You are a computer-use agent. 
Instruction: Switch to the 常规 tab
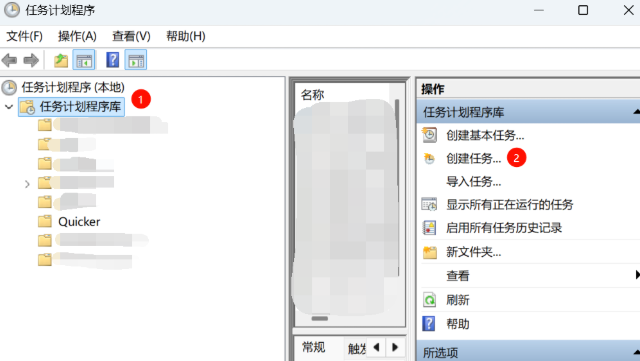tap(313, 348)
